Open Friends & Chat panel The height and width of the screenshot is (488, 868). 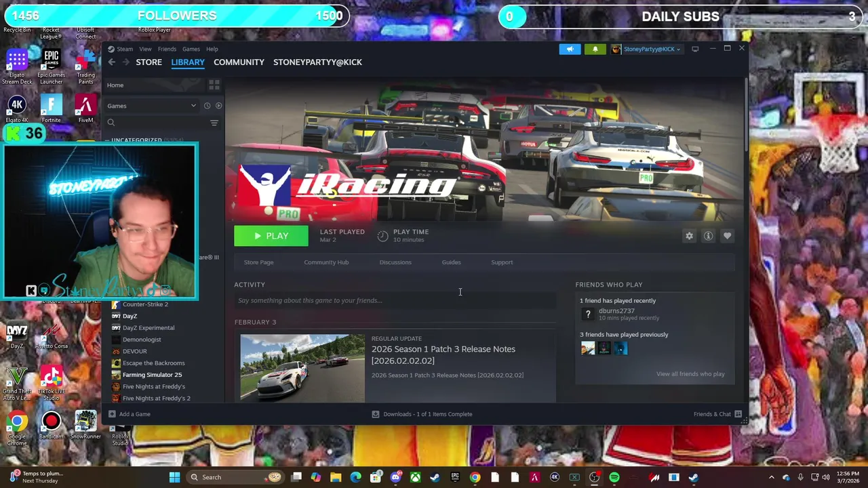pyautogui.click(x=717, y=414)
